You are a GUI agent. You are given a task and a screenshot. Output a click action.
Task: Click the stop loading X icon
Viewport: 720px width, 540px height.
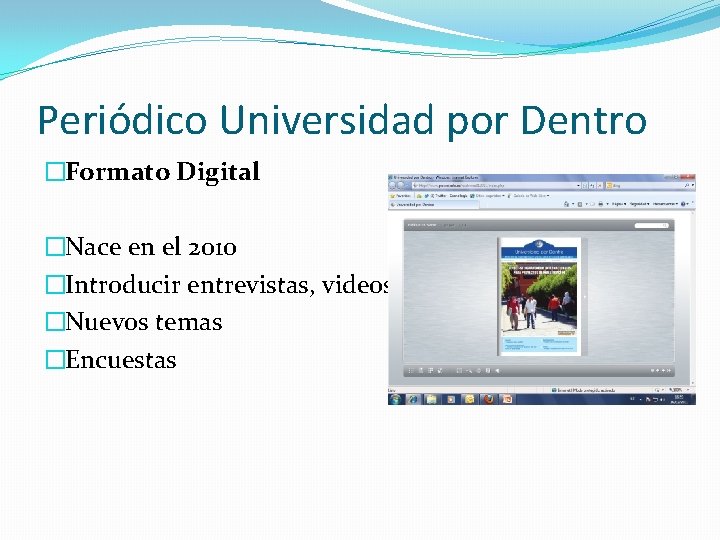point(599,186)
